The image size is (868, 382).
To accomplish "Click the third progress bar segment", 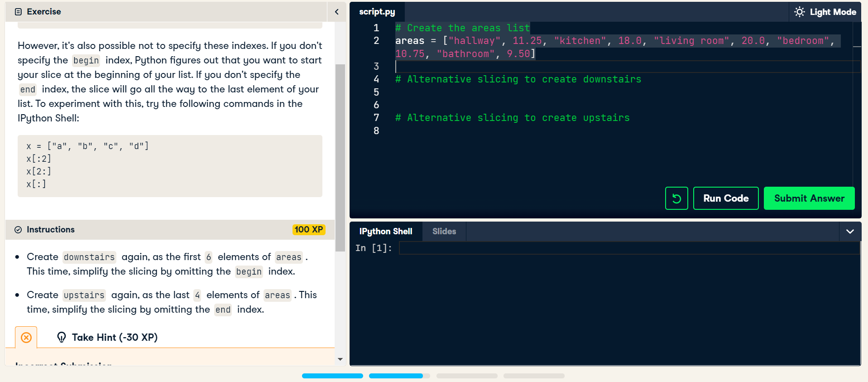I will [467, 376].
